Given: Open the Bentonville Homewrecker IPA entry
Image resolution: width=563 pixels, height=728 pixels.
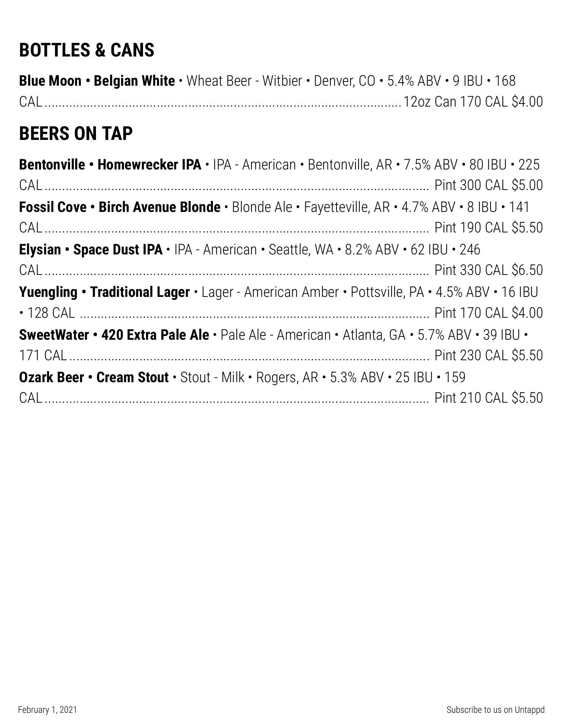Looking at the screenshot, I should (110, 165).
